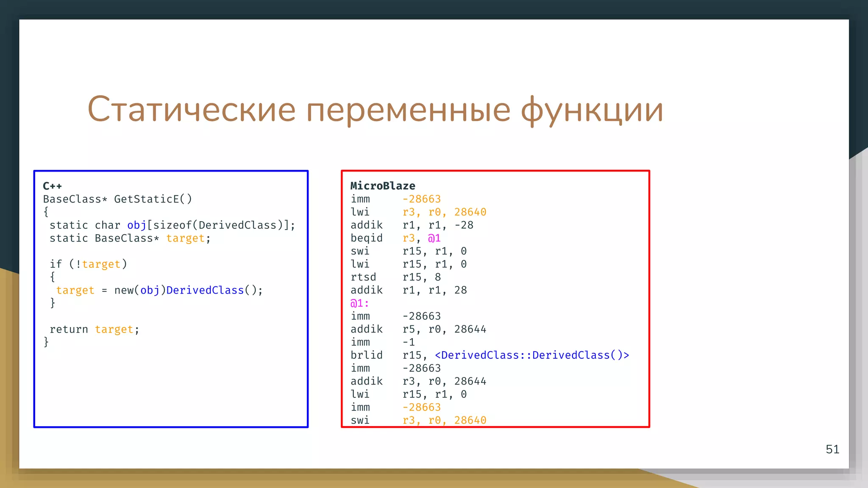Click the 'addik r1, r1, -28' line
This screenshot has height=488, width=868.
pos(412,225)
